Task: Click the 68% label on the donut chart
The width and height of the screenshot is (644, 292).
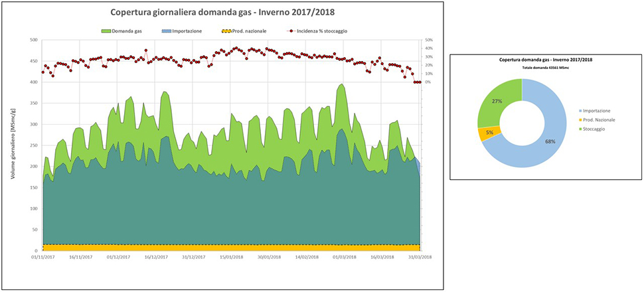Action: [550, 142]
